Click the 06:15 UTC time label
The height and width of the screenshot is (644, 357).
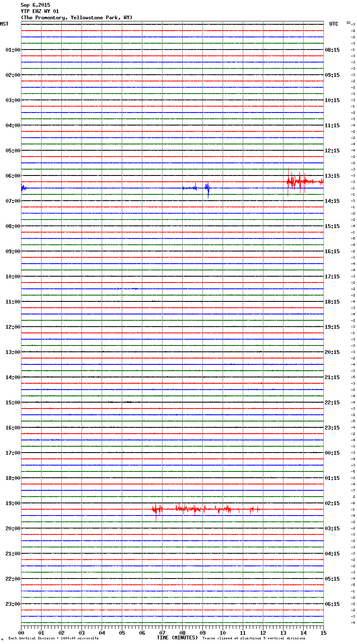(x=332, y=604)
